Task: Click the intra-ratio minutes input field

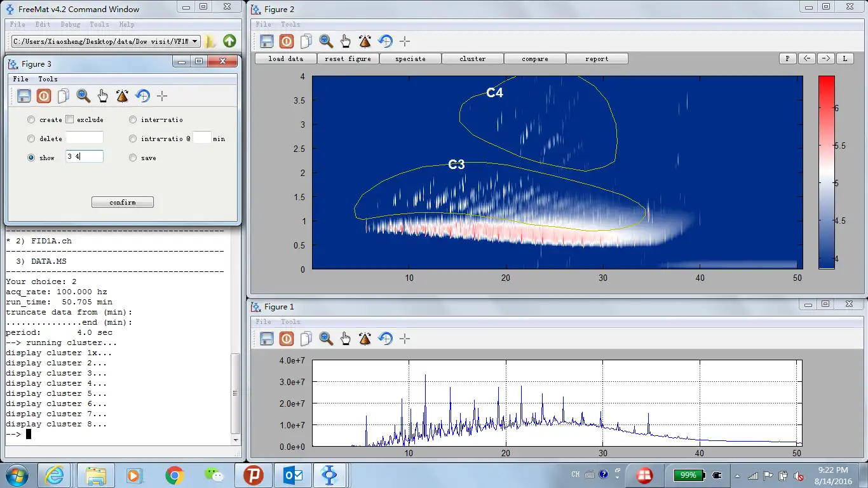Action: 201,137
